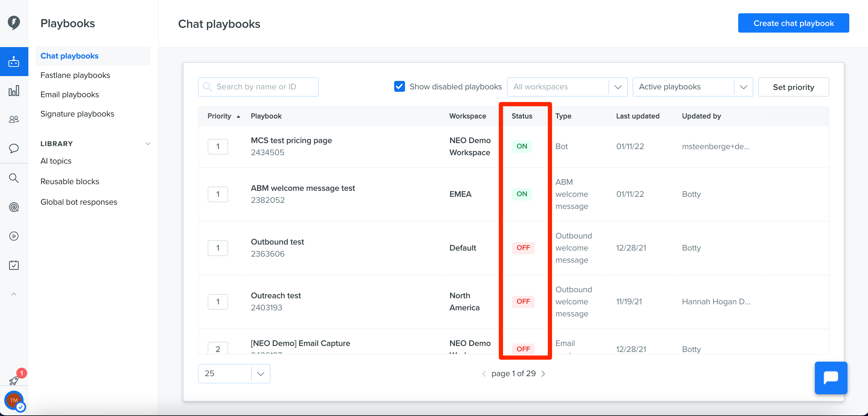Collapse the LIBRARY section chevron

(x=148, y=144)
